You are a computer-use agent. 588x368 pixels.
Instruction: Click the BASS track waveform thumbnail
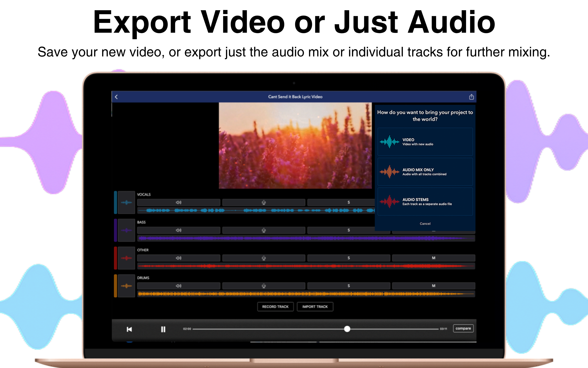pos(126,230)
